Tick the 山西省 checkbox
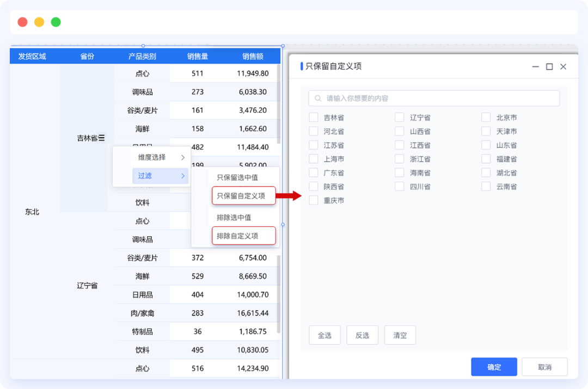This screenshot has width=588, height=389. coord(400,131)
